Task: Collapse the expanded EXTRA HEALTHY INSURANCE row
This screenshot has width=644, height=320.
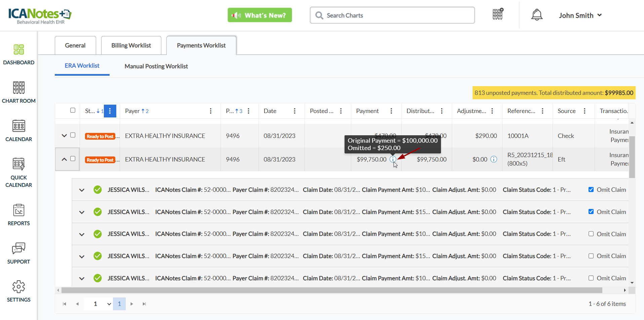Action: point(64,159)
